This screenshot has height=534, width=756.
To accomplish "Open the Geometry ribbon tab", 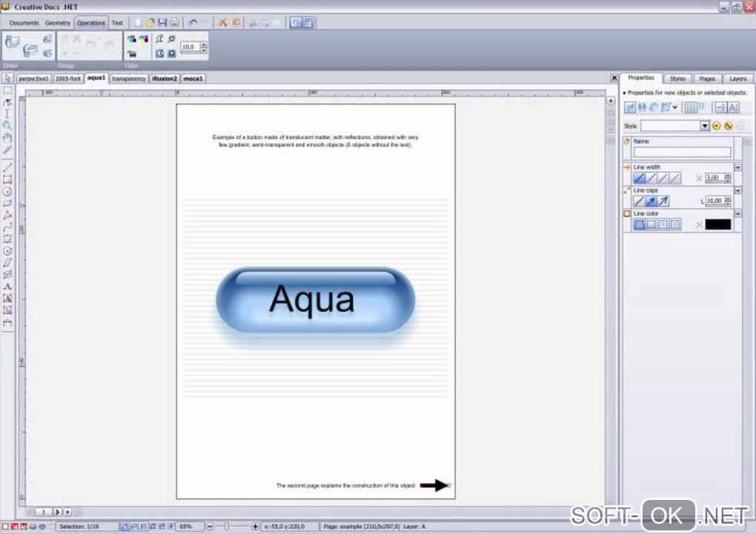I will (x=57, y=23).
